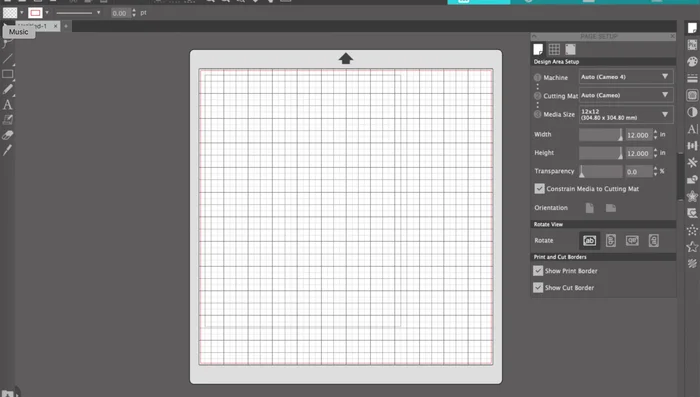Screen dimensions: 700x397
Task: Click the Width value field
Action: click(638, 135)
